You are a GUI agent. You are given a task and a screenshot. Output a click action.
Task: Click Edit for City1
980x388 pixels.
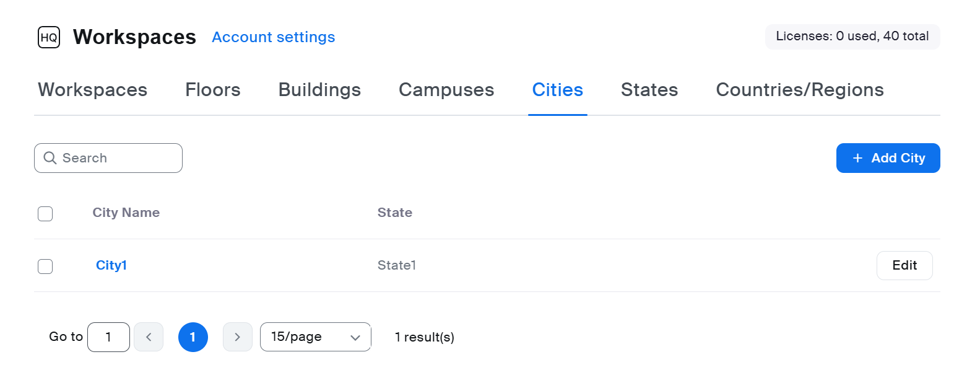point(904,265)
